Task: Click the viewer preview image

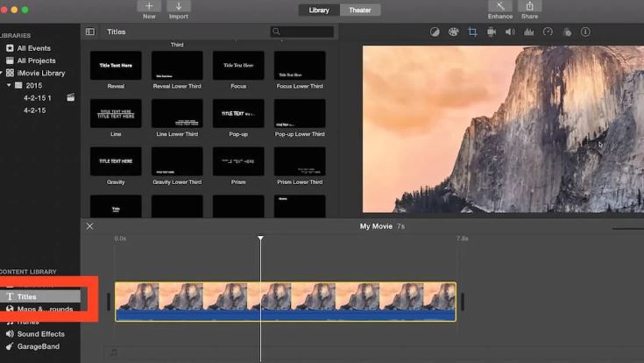Action: 503,129
